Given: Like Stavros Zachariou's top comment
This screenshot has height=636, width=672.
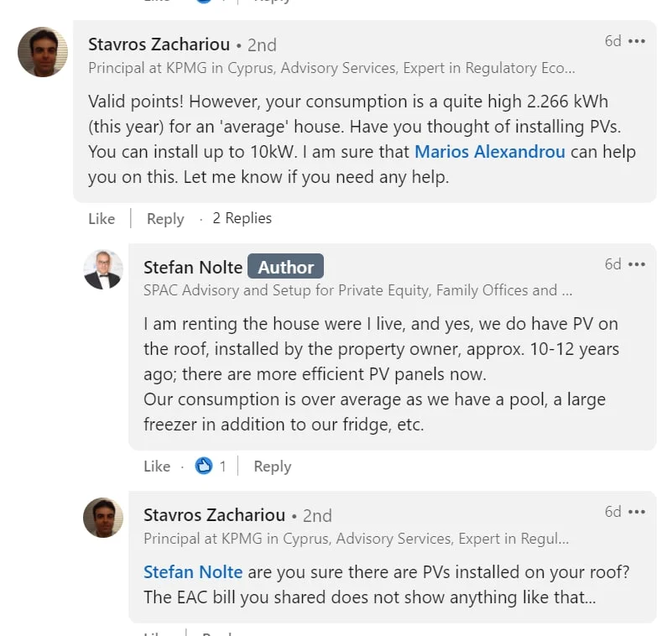Looking at the screenshot, I should pos(102,218).
